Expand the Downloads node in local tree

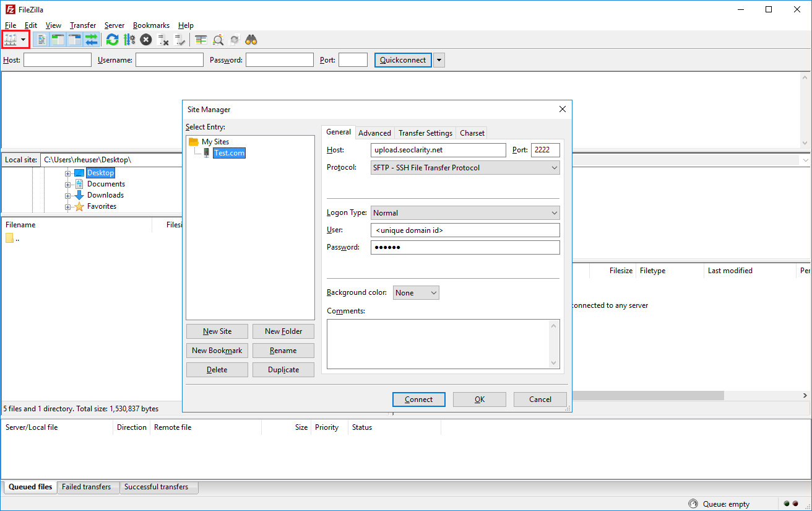68,196
